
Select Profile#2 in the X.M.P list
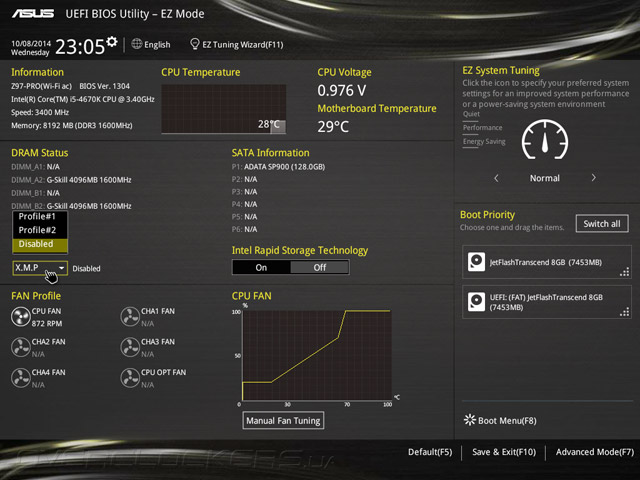pyautogui.click(x=40, y=230)
